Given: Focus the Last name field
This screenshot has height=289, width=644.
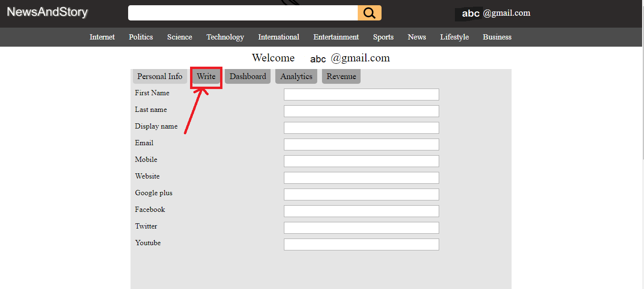Looking at the screenshot, I should click(362, 111).
